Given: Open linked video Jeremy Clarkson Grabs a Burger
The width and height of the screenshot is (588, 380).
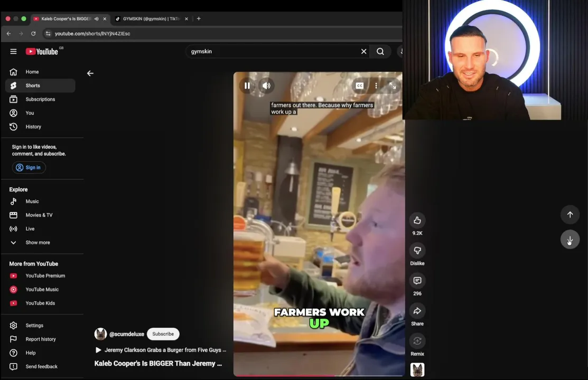Looking at the screenshot, I should click(x=161, y=350).
